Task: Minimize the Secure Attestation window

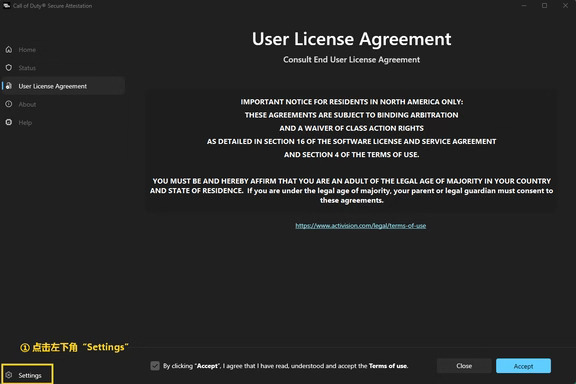Action: tap(524, 6)
